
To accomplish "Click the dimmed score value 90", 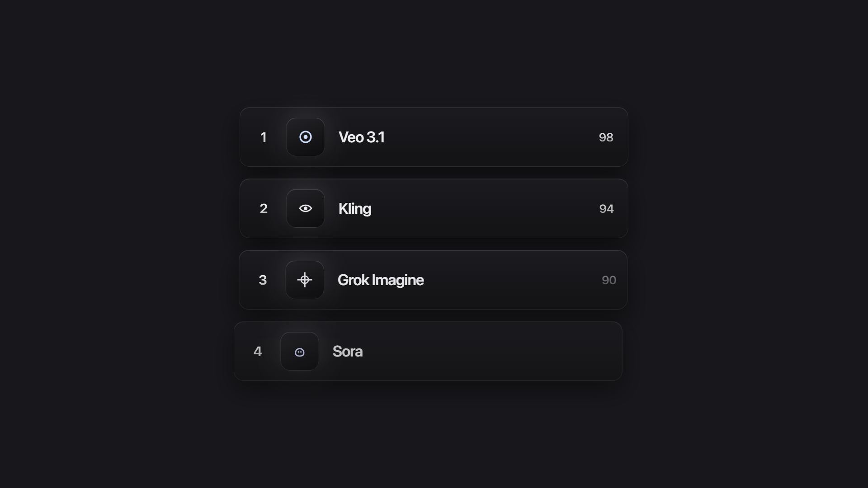I will (x=609, y=280).
